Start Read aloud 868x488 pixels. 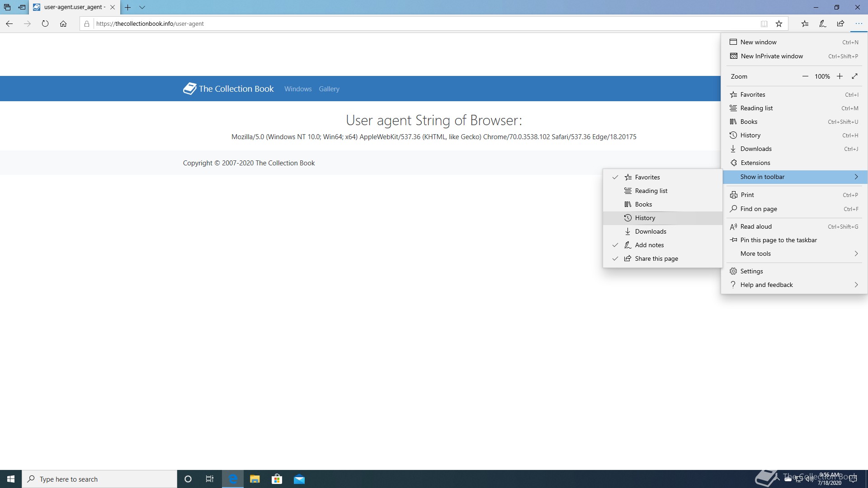pyautogui.click(x=794, y=226)
